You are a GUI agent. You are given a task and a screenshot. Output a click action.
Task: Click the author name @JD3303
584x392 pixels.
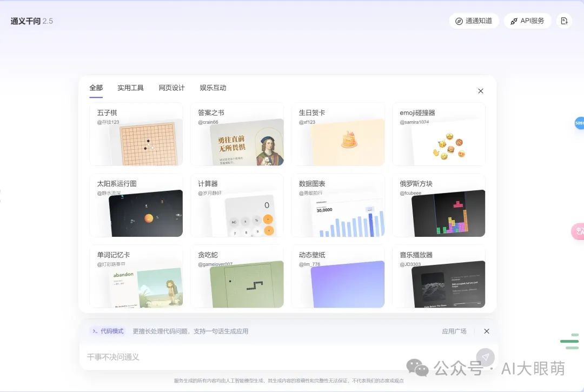[410, 264]
